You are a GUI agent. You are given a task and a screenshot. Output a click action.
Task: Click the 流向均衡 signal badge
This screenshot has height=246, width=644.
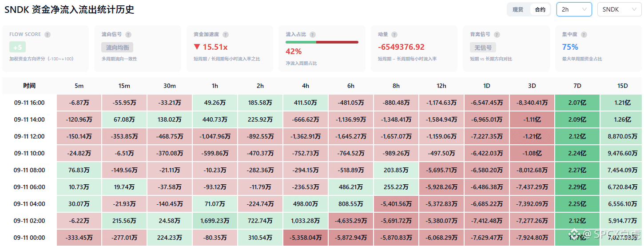click(x=117, y=48)
